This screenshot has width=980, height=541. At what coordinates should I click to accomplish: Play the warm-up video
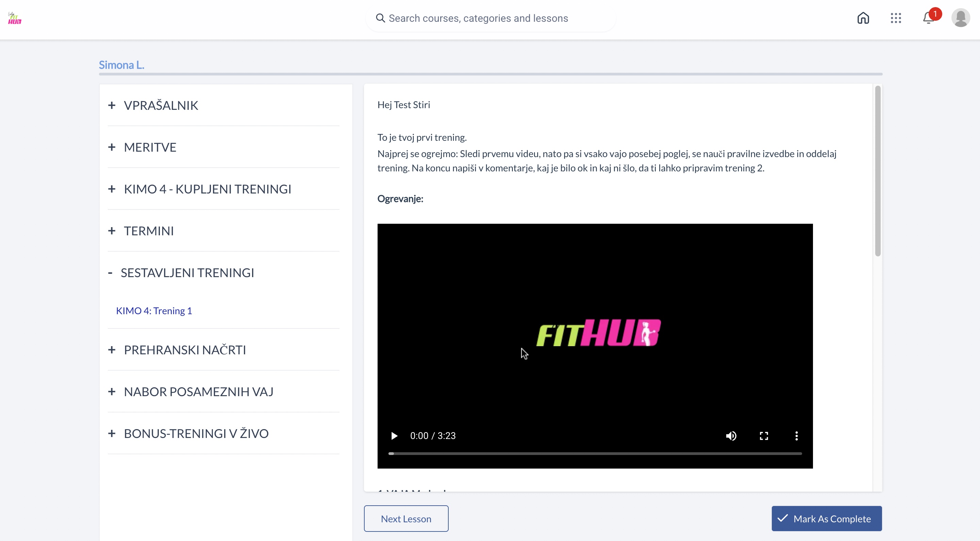coord(394,436)
